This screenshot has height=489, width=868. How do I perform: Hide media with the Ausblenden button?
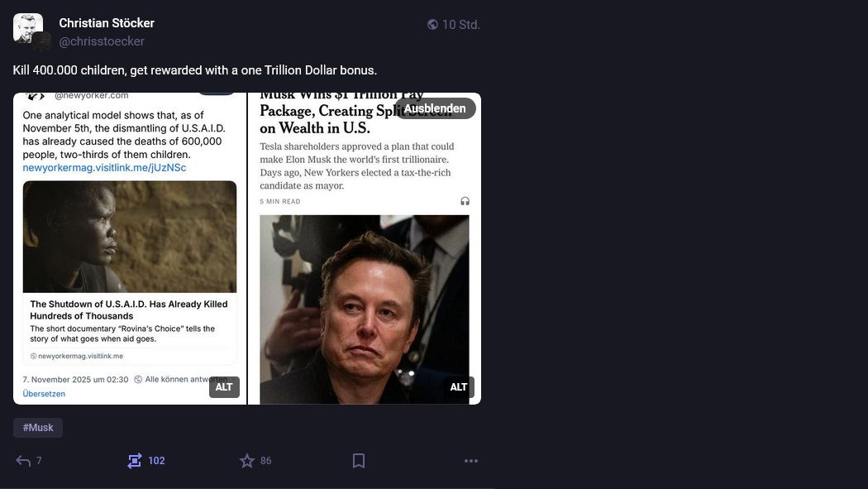point(435,108)
